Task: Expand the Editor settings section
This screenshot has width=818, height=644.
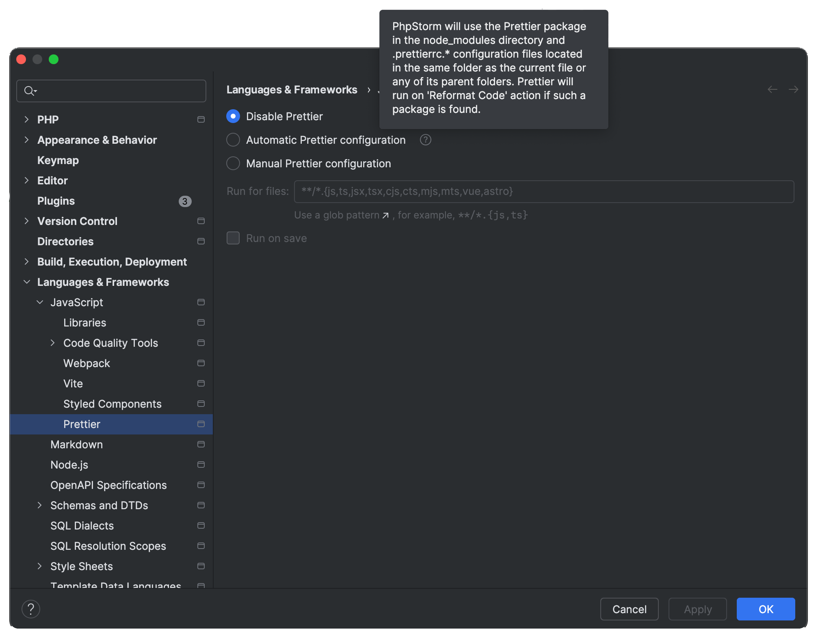Action: (27, 180)
